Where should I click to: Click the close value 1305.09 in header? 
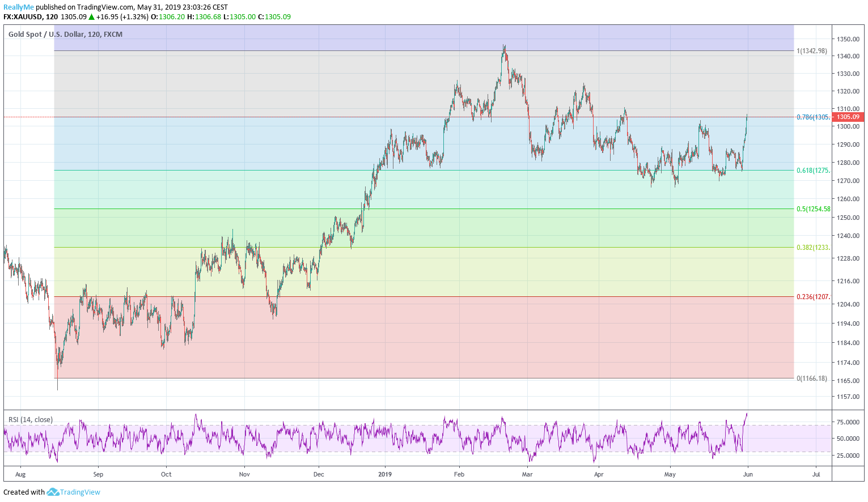(x=278, y=17)
